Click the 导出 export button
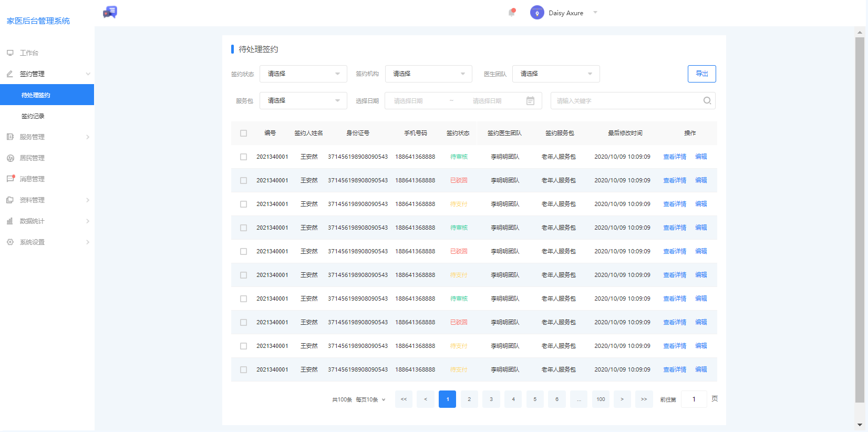The width and height of the screenshot is (868, 432). tap(702, 74)
